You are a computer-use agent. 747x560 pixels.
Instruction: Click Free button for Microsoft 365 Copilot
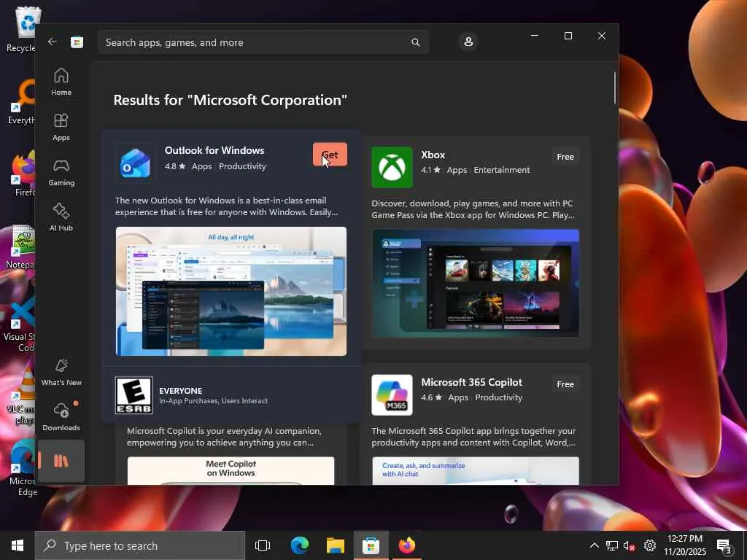click(565, 384)
